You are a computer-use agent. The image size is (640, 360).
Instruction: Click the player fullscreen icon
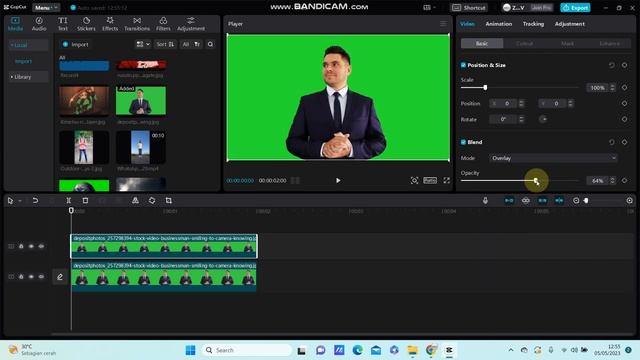pos(447,180)
